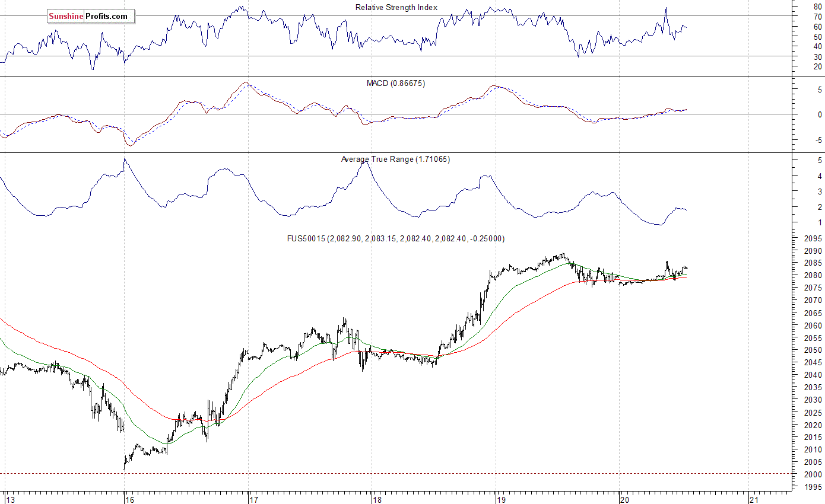825x504 pixels.
Task: Click the SunshineProfits.com logo
Action: point(91,16)
